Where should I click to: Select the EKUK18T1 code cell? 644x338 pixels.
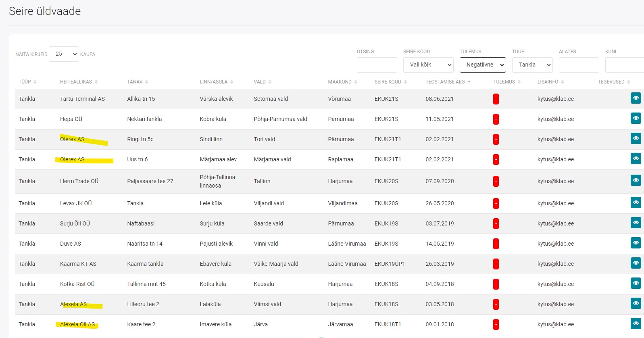tap(388, 324)
